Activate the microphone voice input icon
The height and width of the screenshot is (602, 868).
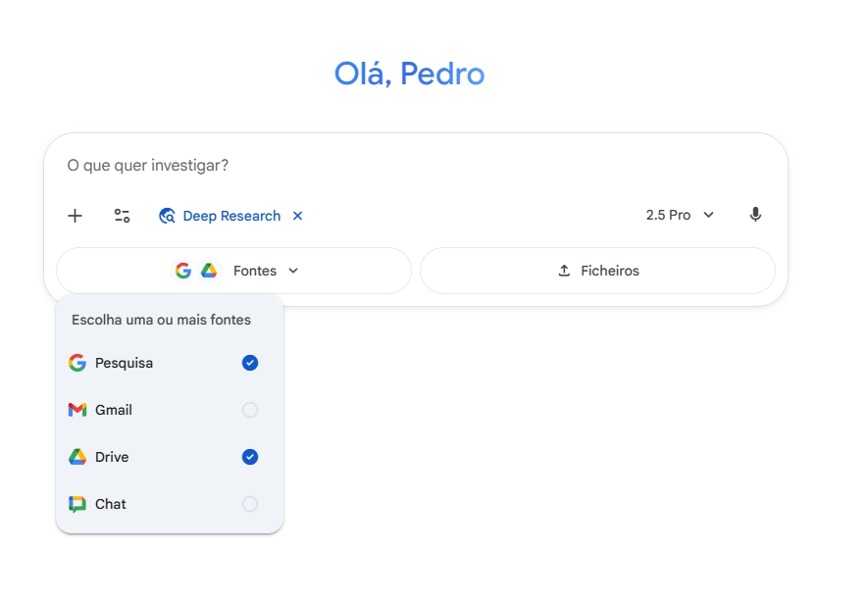(x=755, y=215)
